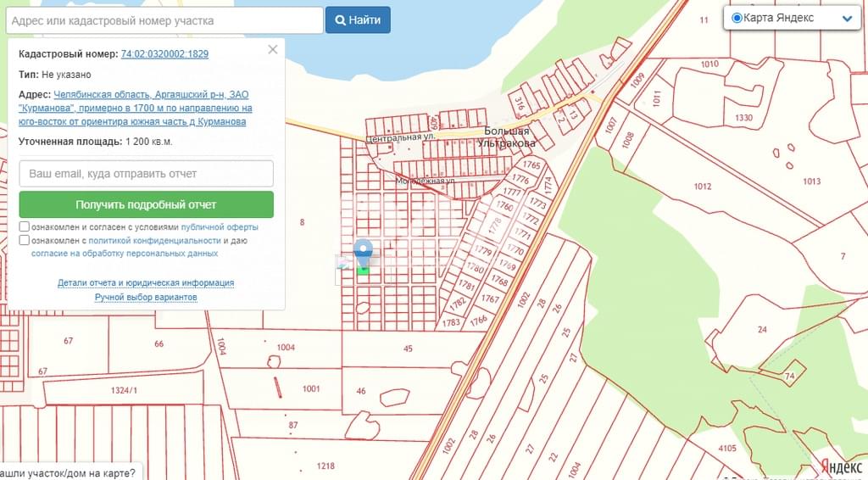Image resolution: width=868 pixels, height=480 pixels.
Task: Click the Получить подробный отчет button
Action: (x=146, y=204)
